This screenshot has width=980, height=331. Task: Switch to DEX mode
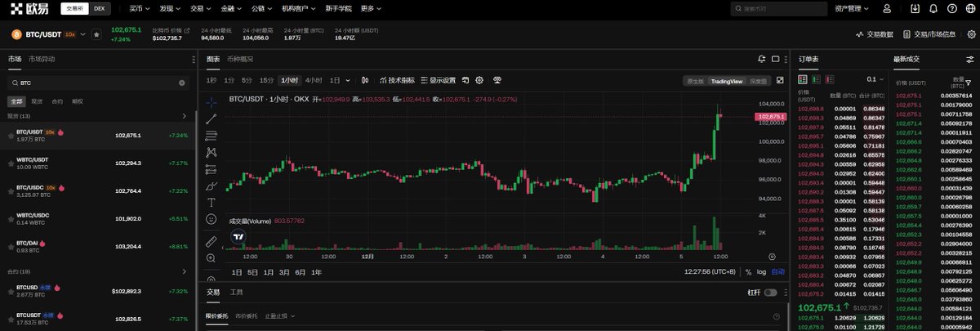[x=100, y=8]
